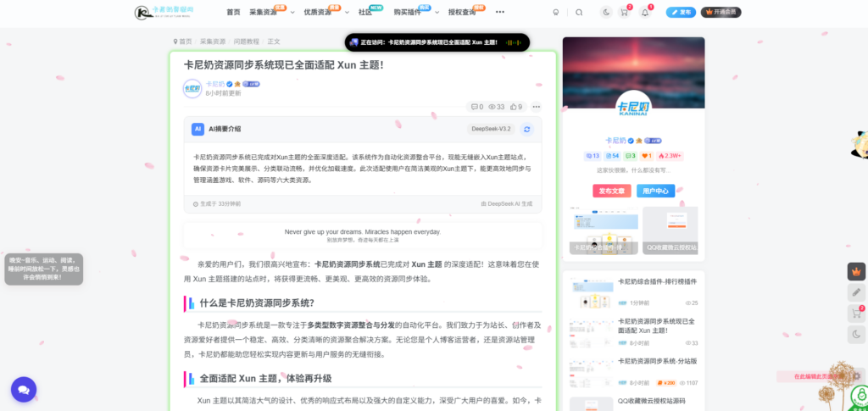Open the article three-dot options menu
This screenshot has height=411, width=868.
536,107
